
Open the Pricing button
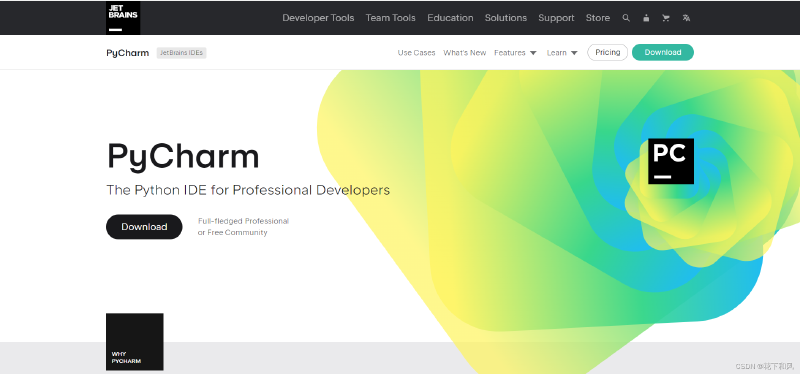[607, 53]
